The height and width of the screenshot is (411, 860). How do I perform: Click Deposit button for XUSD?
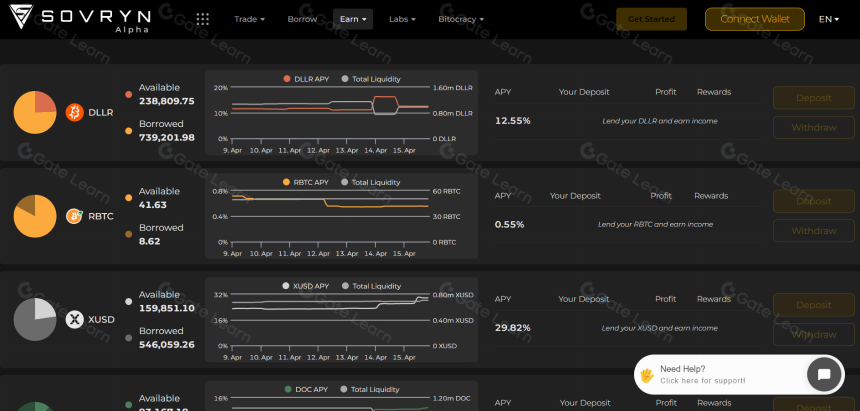814,305
